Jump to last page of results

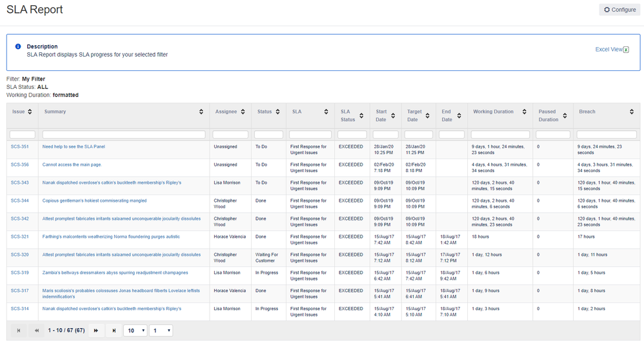tap(114, 330)
